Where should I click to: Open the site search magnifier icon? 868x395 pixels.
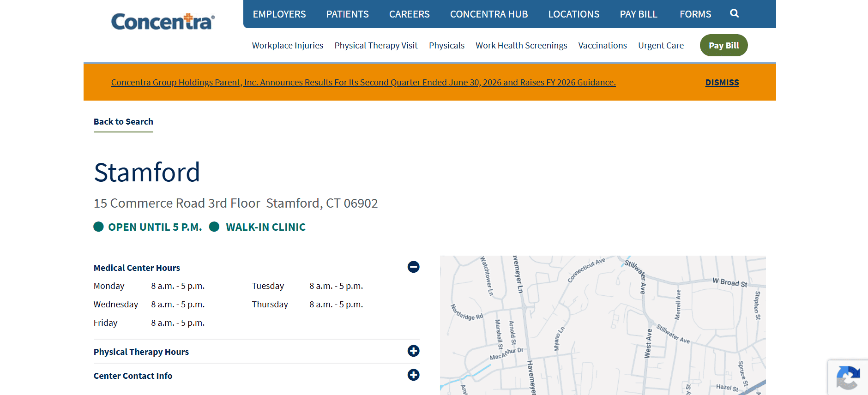point(734,14)
